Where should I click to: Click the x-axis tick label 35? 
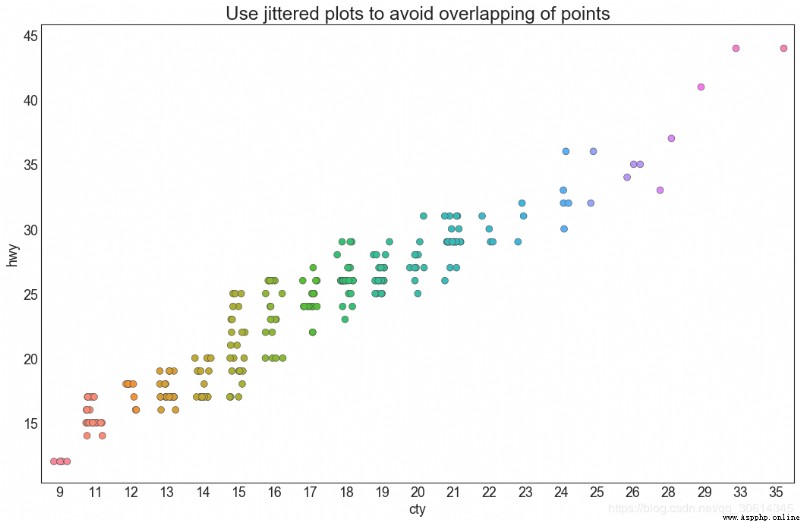[x=776, y=492]
